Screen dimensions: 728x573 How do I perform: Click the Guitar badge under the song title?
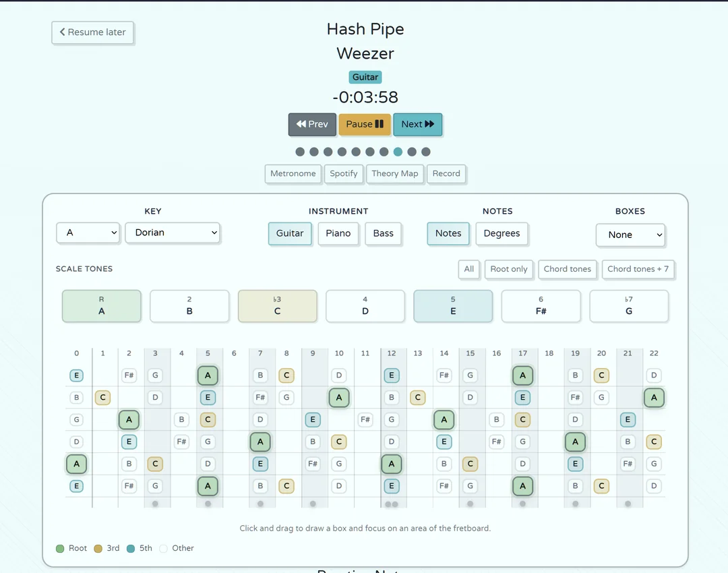(365, 77)
